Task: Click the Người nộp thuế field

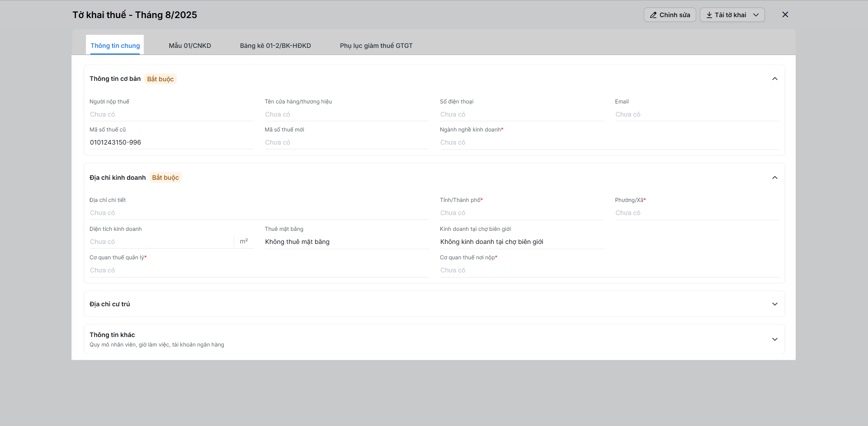Action: coord(172,115)
